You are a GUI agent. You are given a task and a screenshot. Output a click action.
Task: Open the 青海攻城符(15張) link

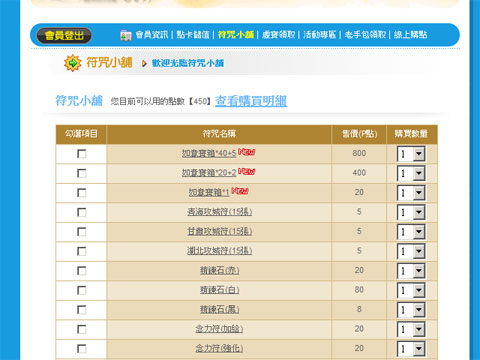pyautogui.click(x=219, y=212)
